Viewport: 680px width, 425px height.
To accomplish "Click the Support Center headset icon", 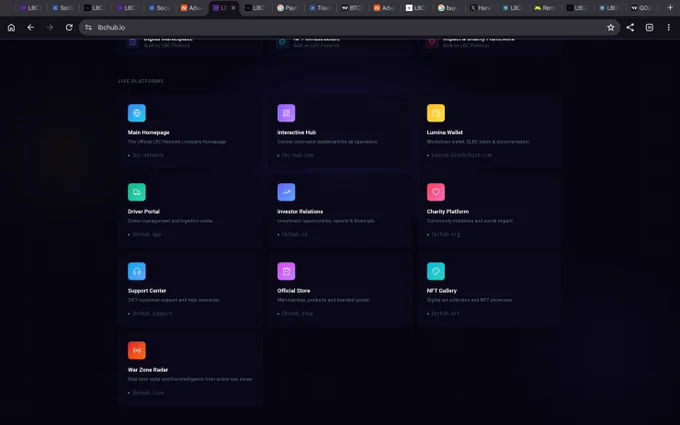I will click(x=137, y=271).
